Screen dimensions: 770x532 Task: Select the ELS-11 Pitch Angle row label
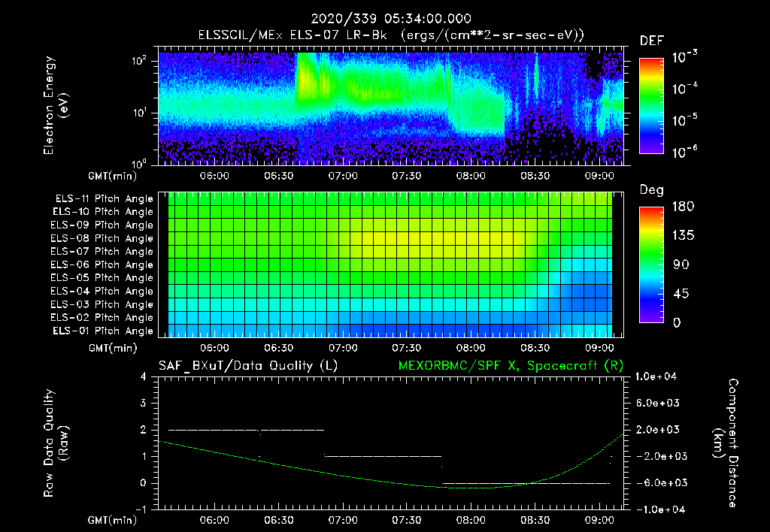coord(104,199)
